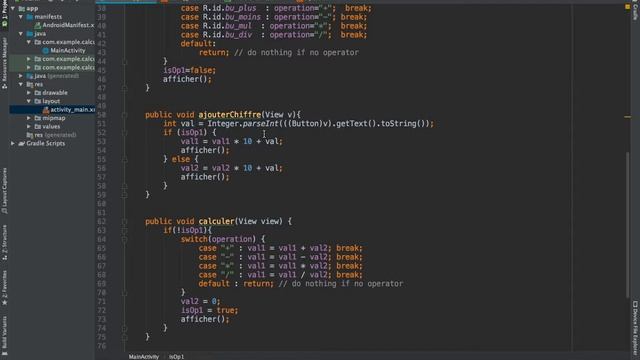Click the yellow warning indicator atop the scrollbar
The width and height of the screenshot is (640, 360).
click(x=627, y=7)
